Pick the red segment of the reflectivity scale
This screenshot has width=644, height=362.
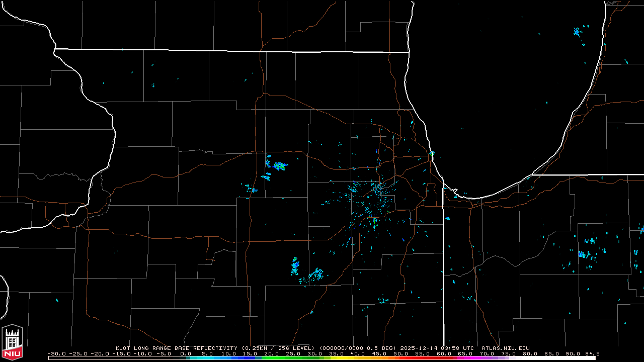pyautogui.click(x=423, y=358)
